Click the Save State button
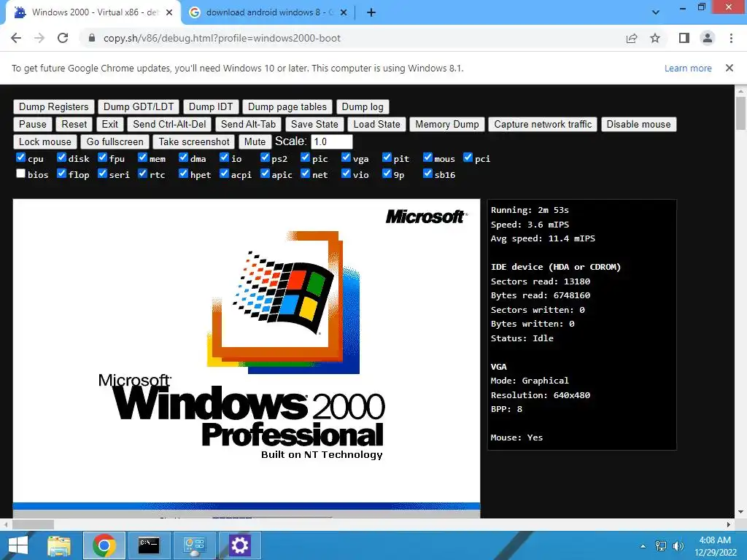Viewport: 747px width, 560px height. (x=314, y=124)
